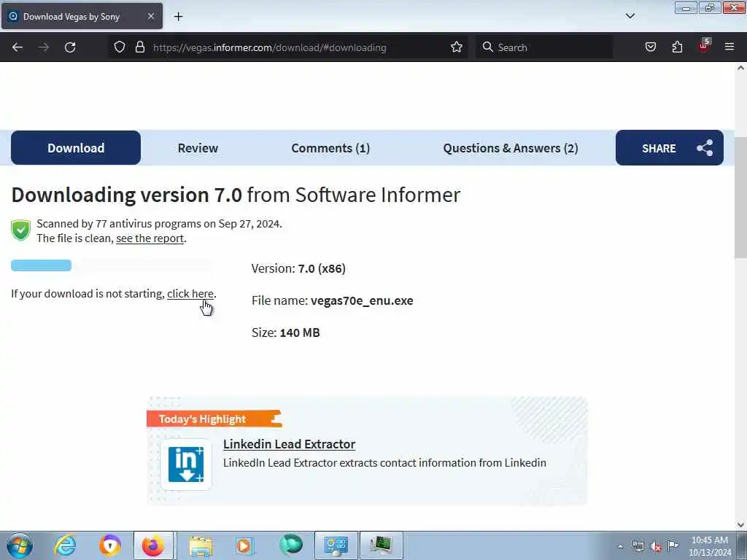Viewport: 747px width, 560px height.
Task: Open the Comments (1) tab
Action: [330, 148]
